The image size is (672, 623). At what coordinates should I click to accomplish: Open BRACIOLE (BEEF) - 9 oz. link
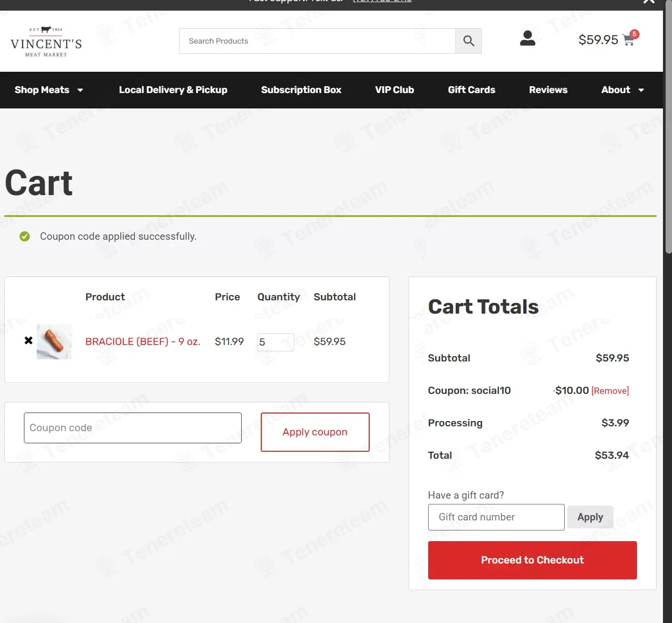143,341
